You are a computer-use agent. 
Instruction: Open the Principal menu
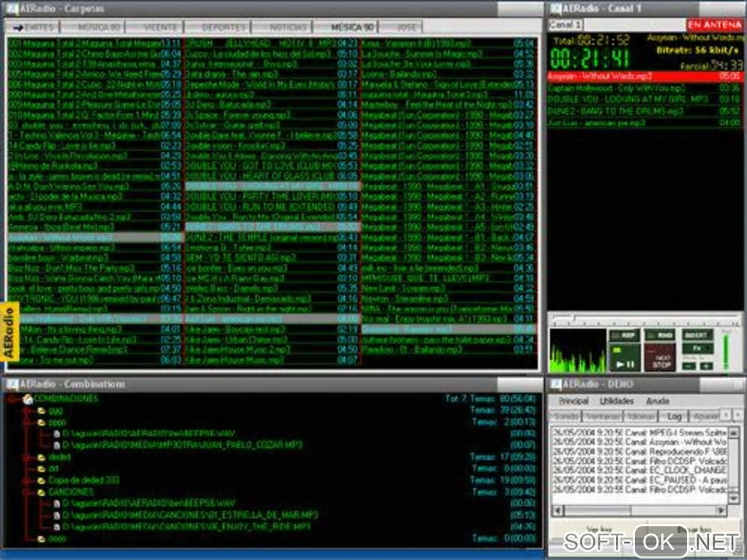573,401
